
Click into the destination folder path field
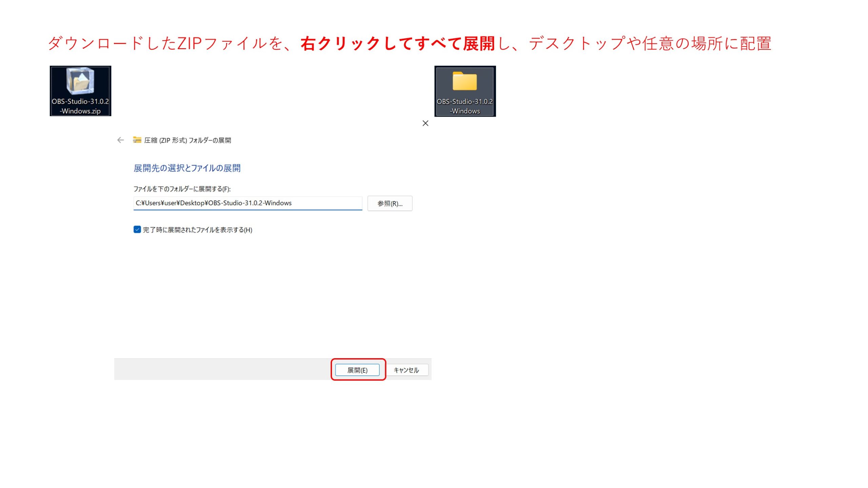click(x=248, y=203)
